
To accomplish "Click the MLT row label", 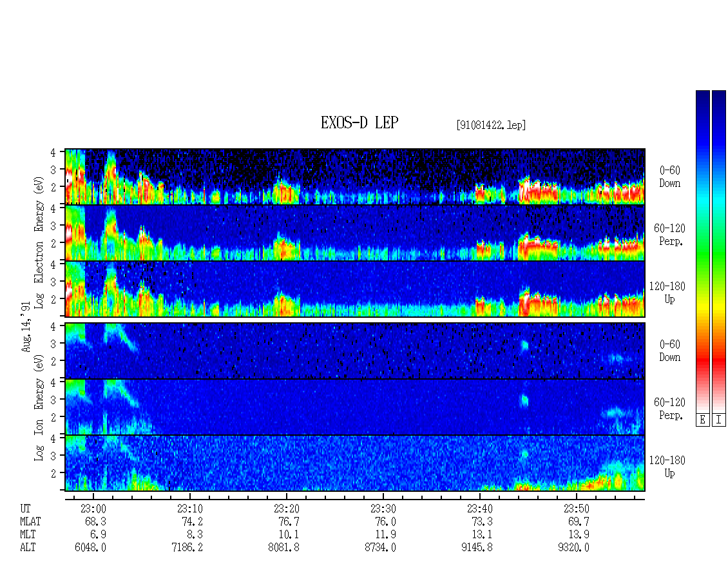I will 28,535.
